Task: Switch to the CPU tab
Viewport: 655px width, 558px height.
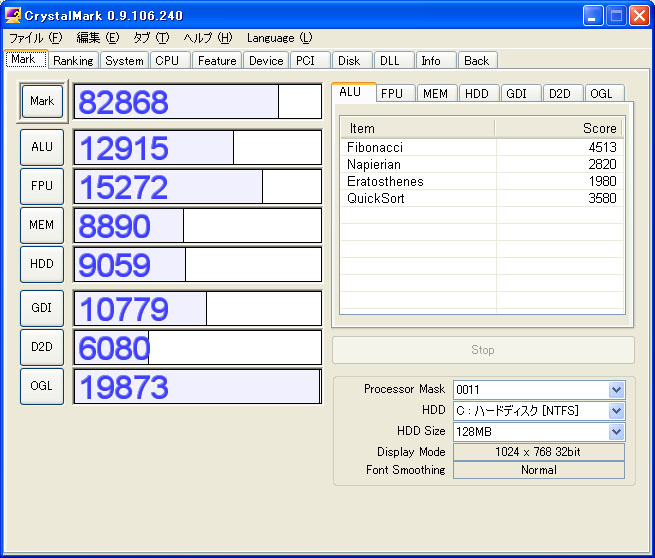Action: (170, 61)
